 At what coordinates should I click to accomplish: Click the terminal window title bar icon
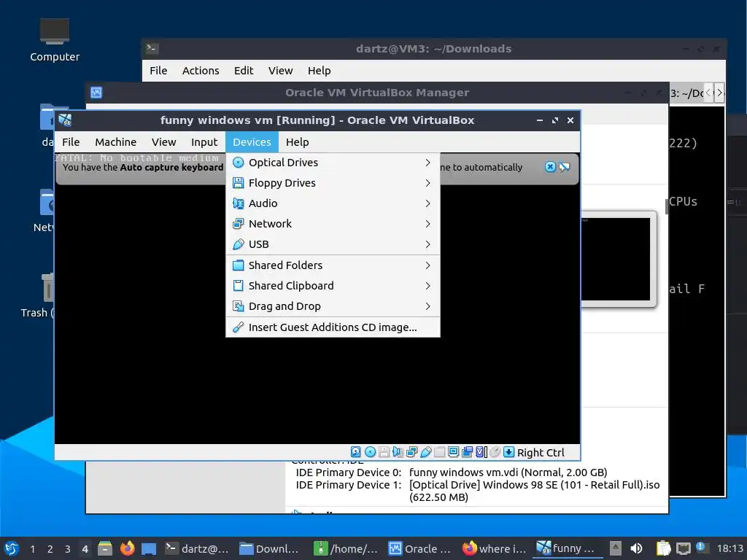coord(152,48)
